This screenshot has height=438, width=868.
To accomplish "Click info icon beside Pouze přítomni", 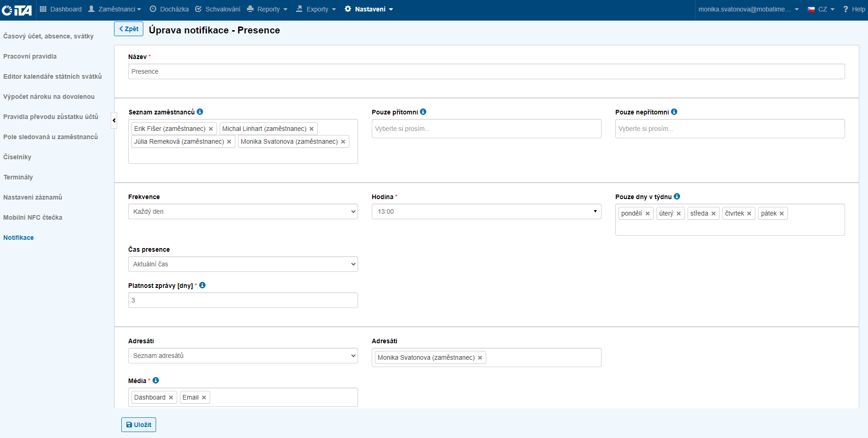I will click(423, 112).
